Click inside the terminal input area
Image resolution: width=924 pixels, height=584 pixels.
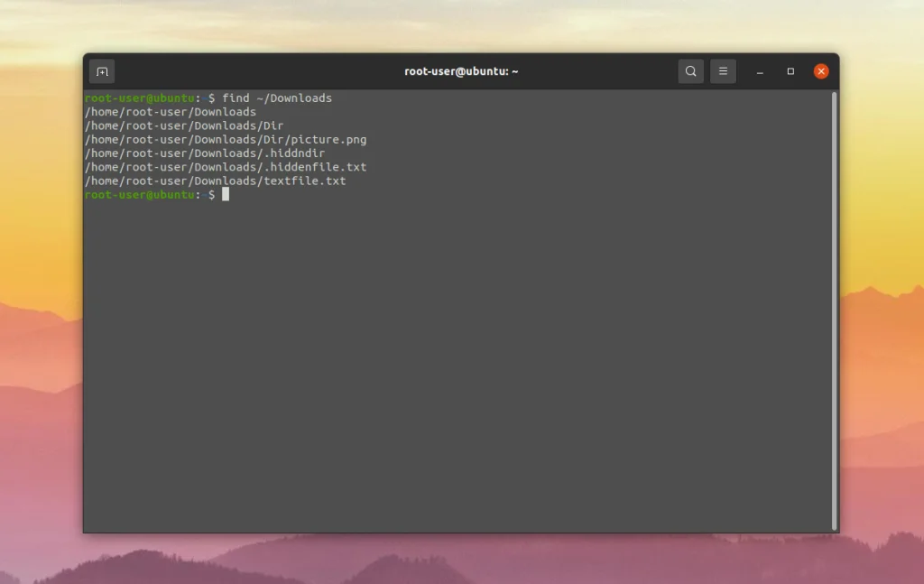coord(451,316)
